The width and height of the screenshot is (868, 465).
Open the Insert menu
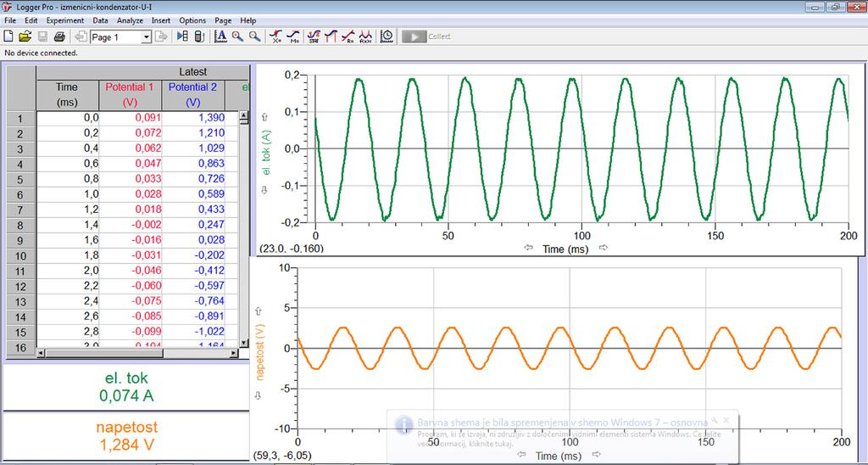[161, 20]
